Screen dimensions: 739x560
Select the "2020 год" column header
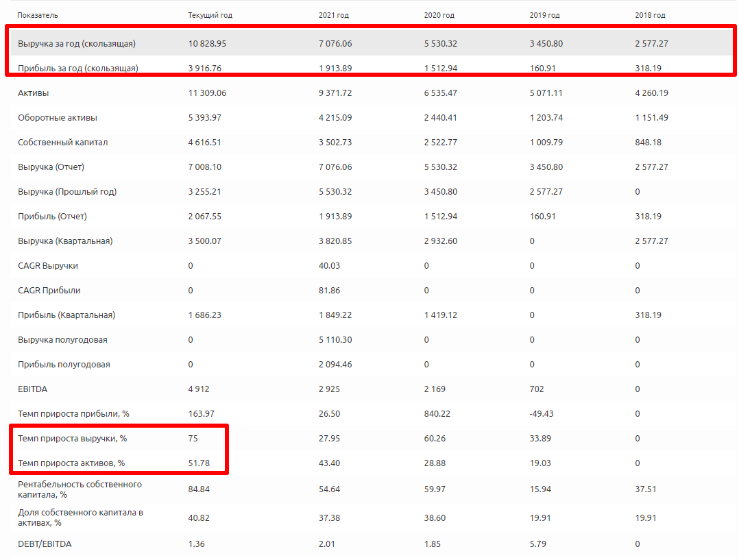coord(439,15)
